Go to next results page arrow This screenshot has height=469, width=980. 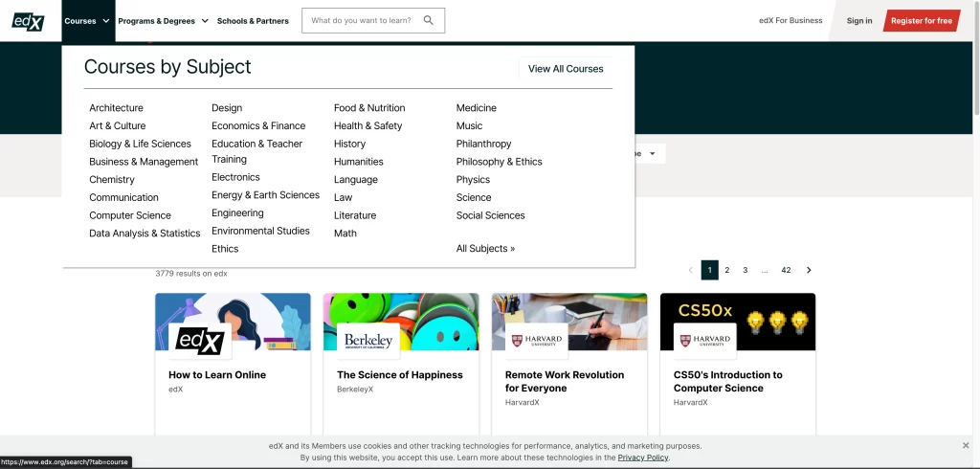tap(809, 270)
